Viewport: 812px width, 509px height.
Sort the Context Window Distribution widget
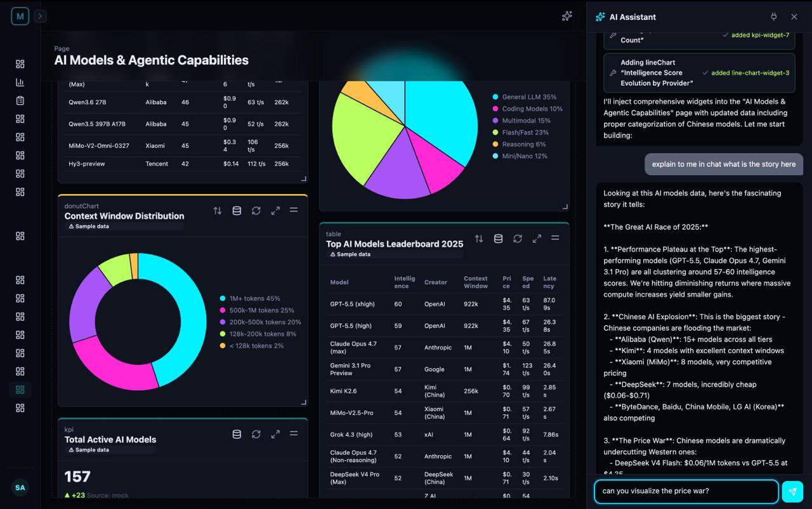coord(218,211)
